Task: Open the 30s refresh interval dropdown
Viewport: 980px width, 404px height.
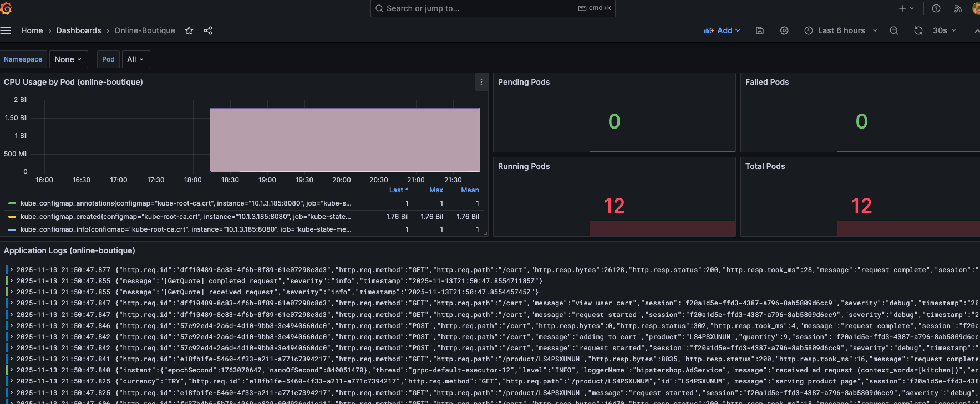Action: (x=944, y=30)
